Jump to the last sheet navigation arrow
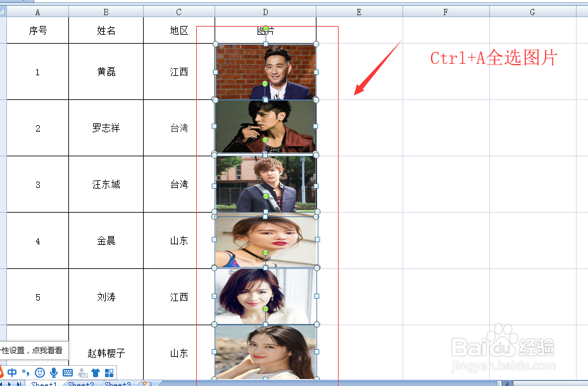This screenshot has width=588, height=386. 20,383
